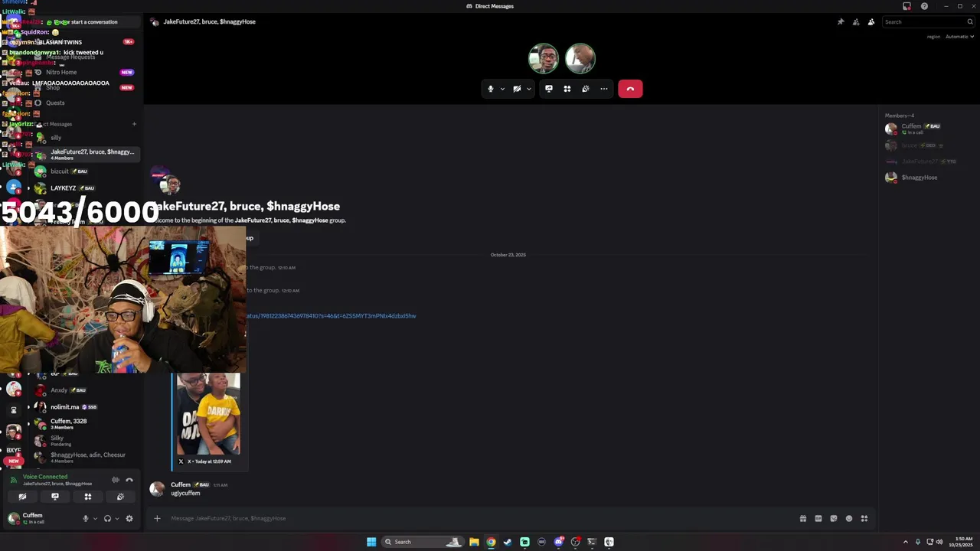Open the Help icon in title bar
The image size is (980, 551).
(924, 6)
